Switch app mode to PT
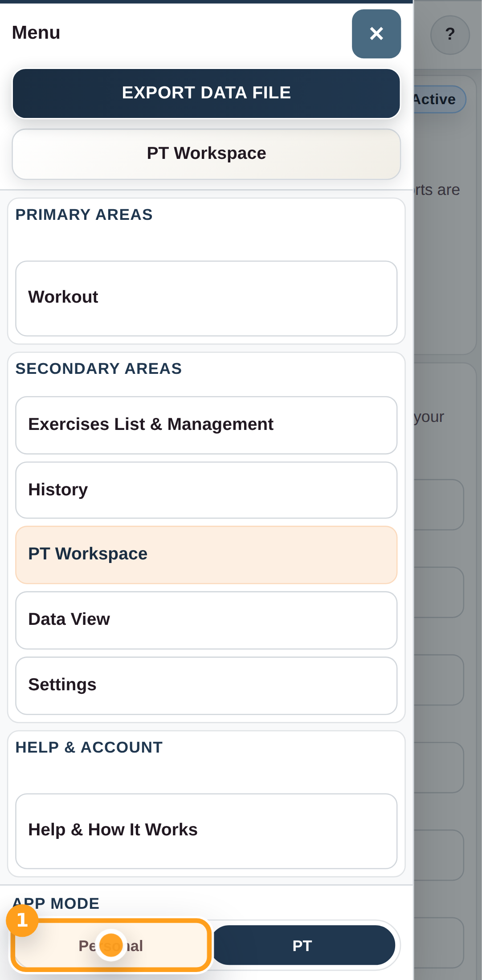 click(x=303, y=945)
